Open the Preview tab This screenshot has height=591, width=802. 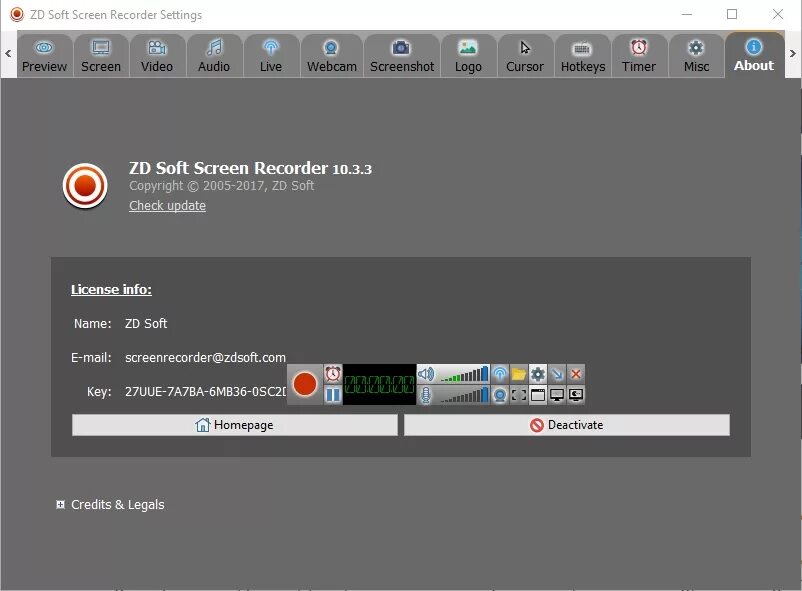(44, 56)
